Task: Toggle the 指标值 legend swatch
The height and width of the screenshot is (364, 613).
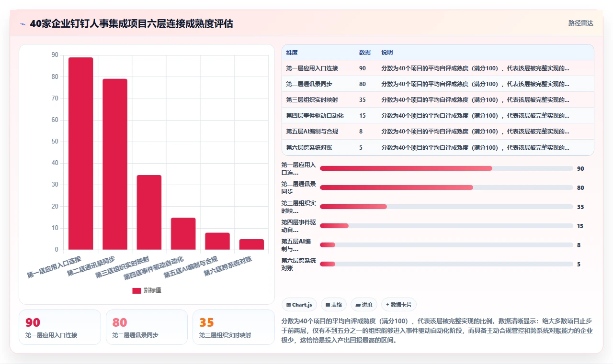Action: pyautogui.click(x=136, y=290)
